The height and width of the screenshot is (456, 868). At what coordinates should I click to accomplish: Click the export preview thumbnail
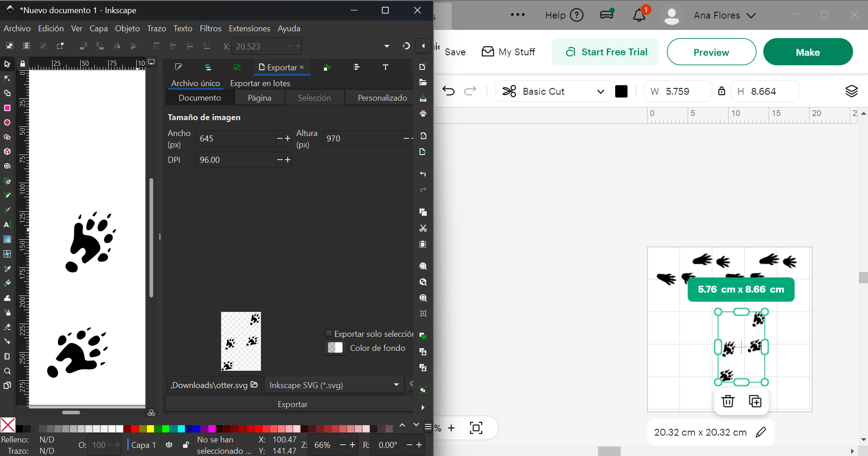click(241, 341)
